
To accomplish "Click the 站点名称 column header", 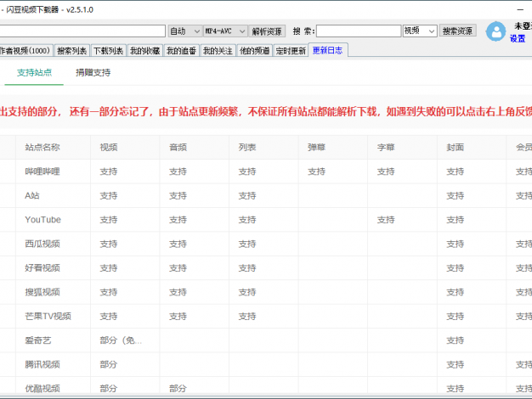I will (53, 148).
